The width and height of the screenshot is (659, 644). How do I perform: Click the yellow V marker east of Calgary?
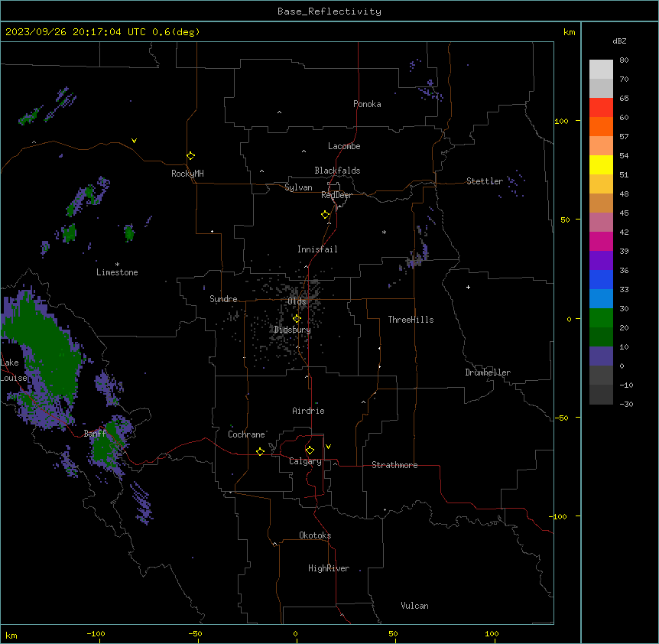[328, 447]
